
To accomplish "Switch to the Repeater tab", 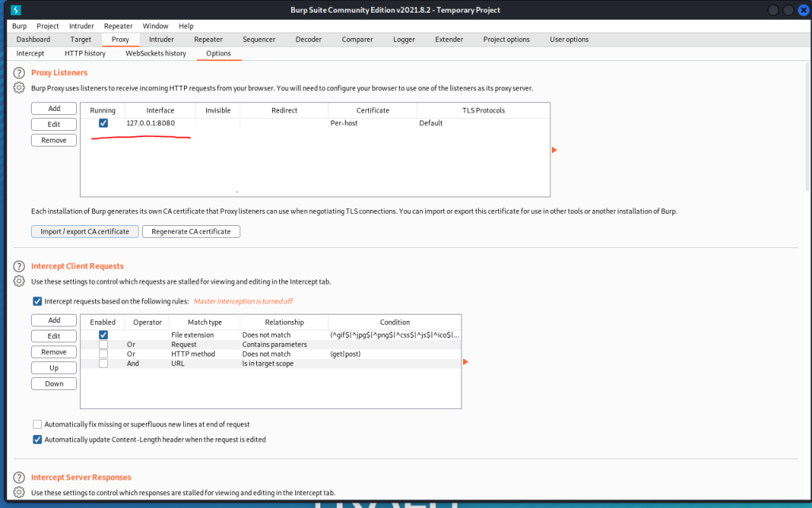I will point(208,39).
